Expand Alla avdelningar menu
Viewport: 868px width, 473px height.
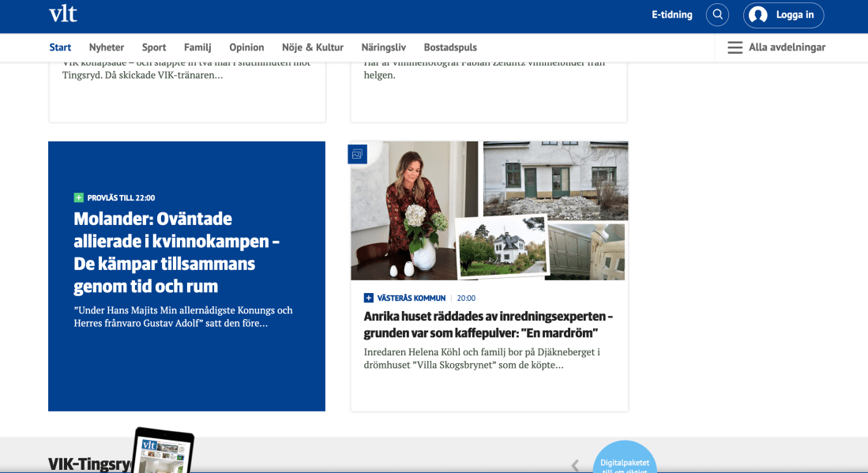tap(787, 47)
